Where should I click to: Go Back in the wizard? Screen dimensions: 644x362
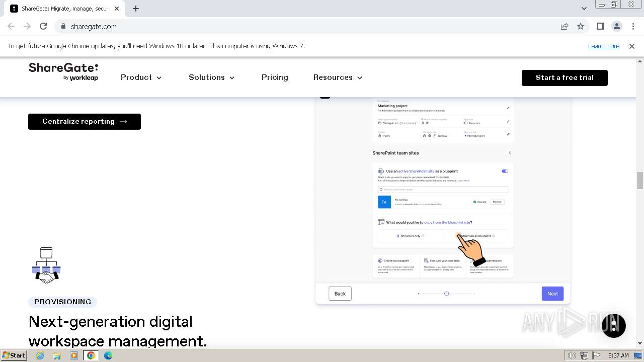[340, 294]
